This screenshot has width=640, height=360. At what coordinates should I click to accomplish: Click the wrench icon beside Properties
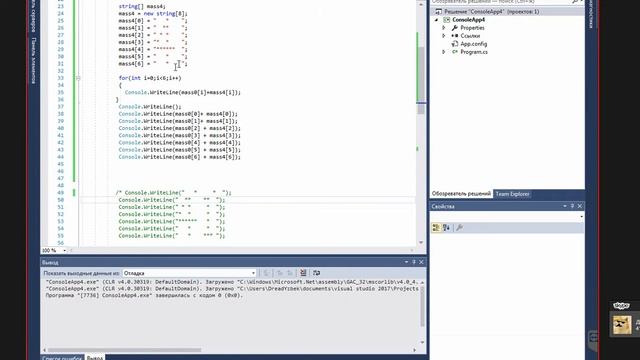click(x=455, y=28)
